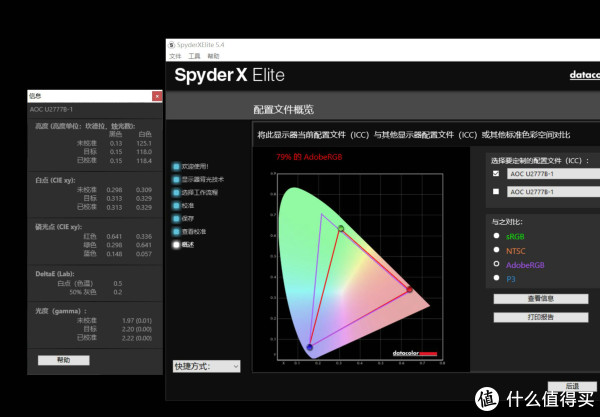Click the uncalibrated white point y value 0.309
The width and height of the screenshot is (600, 417).
coord(144,190)
